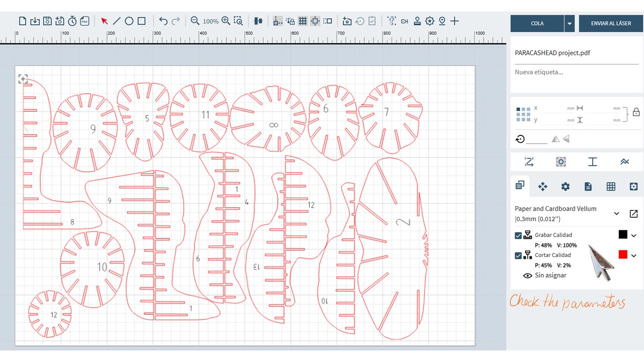Click the camera capture toolbar icon
Viewport: 644px width, 362px height.
coord(347,21)
